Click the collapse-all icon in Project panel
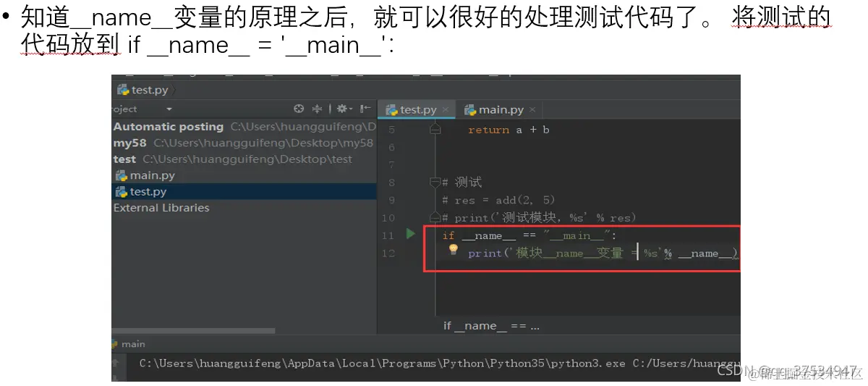Viewport: 868px width, 386px height. pyautogui.click(x=317, y=109)
